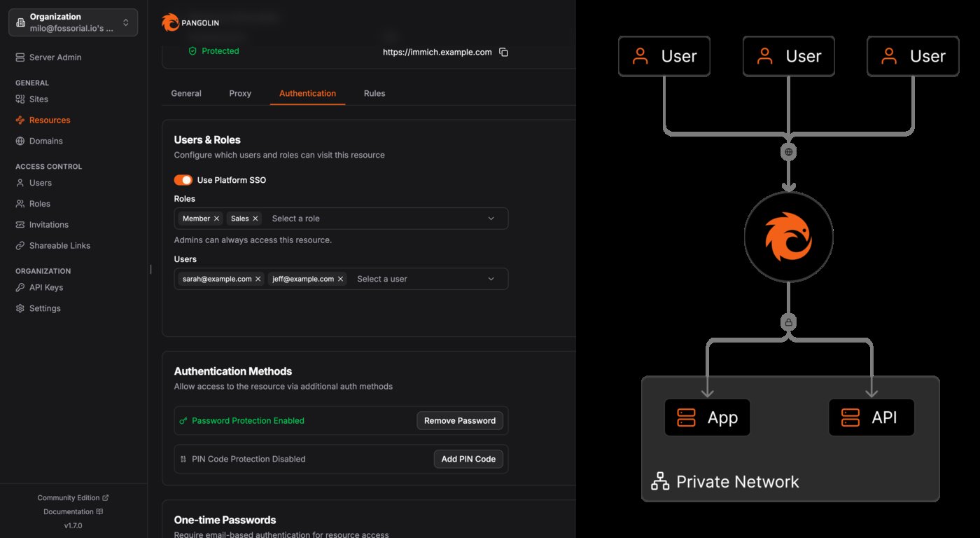The height and width of the screenshot is (538, 980).
Task: Copy the immich.example.com URL
Action: point(503,52)
